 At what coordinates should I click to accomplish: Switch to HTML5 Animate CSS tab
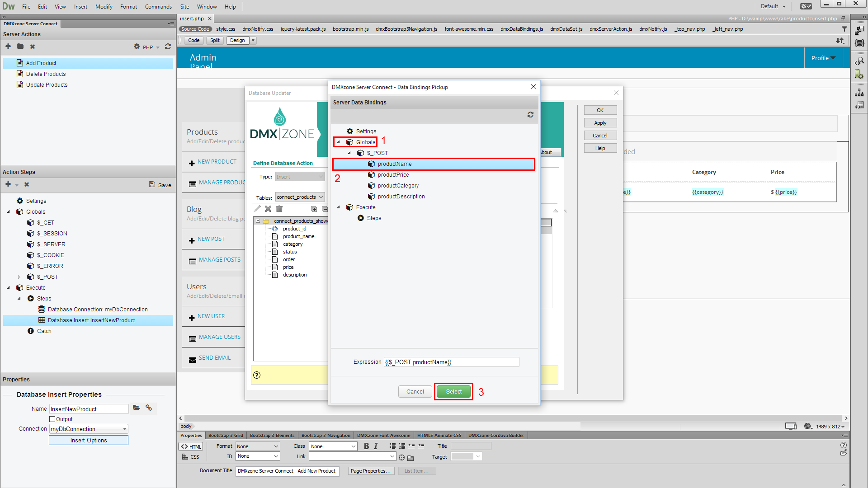coord(439,435)
